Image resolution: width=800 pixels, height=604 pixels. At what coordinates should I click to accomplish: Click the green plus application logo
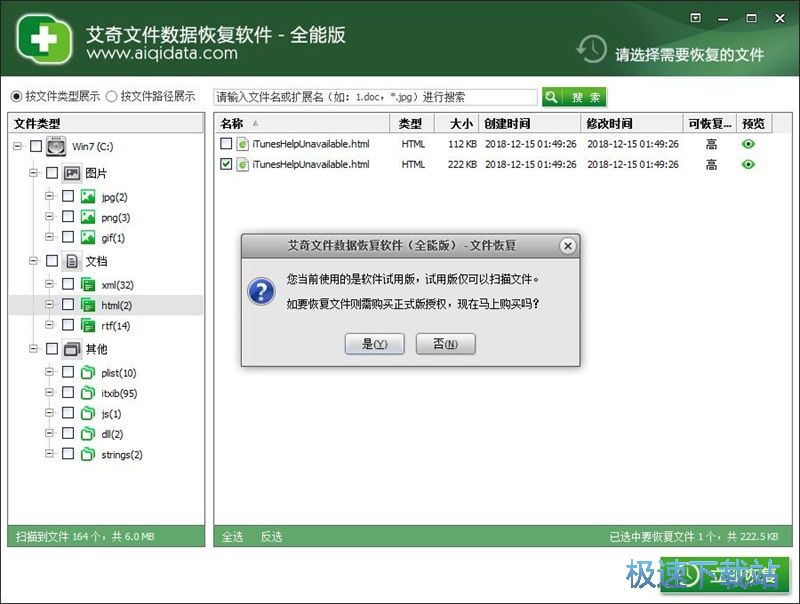(44, 38)
